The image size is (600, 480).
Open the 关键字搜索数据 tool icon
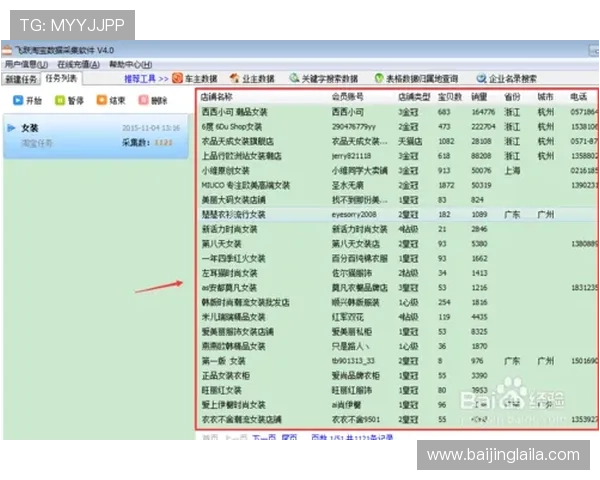click(x=294, y=78)
